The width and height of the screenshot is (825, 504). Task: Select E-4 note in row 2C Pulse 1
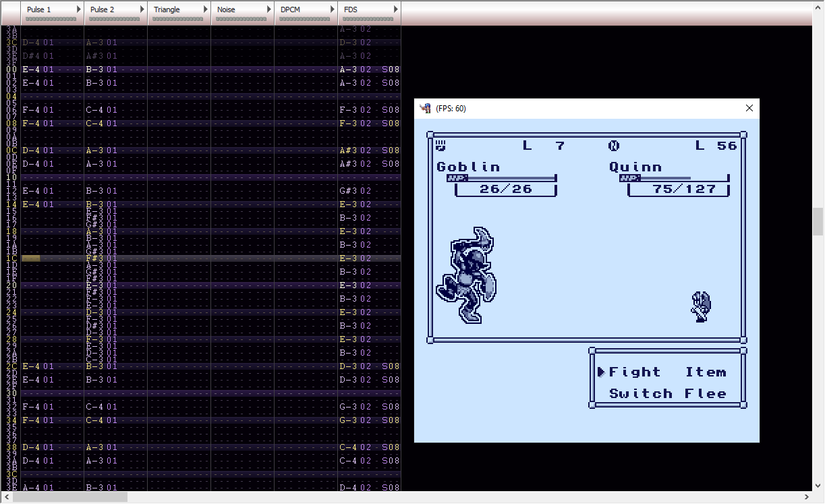[30, 366]
